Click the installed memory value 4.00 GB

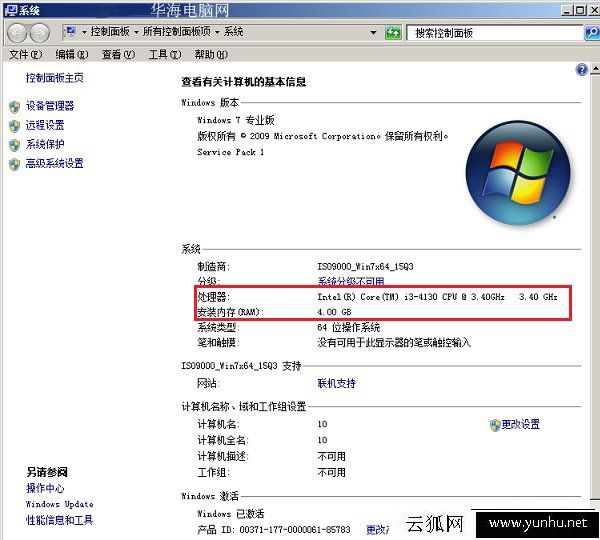pyautogui.click(x=334, y=312)
